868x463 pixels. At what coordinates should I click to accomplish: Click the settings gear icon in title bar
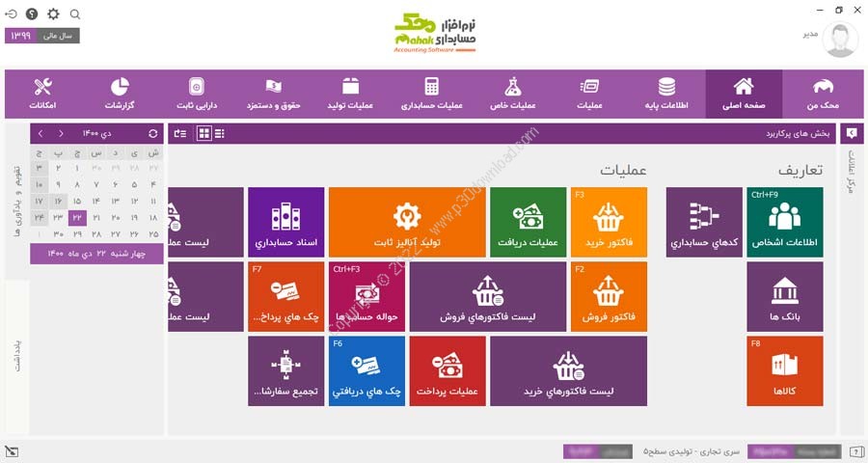pos(53,14)
